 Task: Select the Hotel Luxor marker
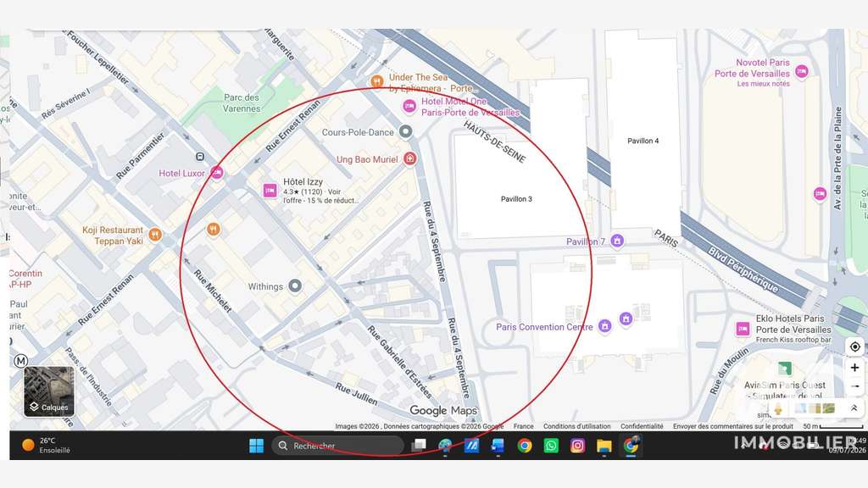click(x=217, y=173)
